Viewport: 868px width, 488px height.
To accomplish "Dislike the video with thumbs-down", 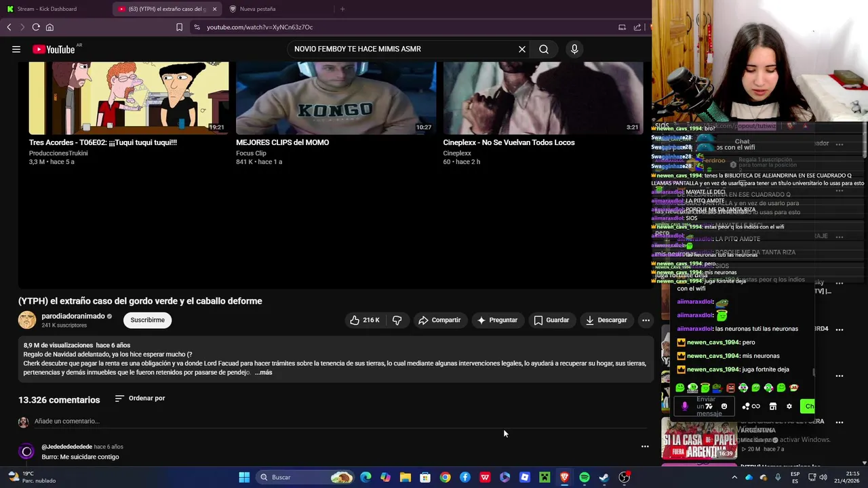I will pos(397,320).
